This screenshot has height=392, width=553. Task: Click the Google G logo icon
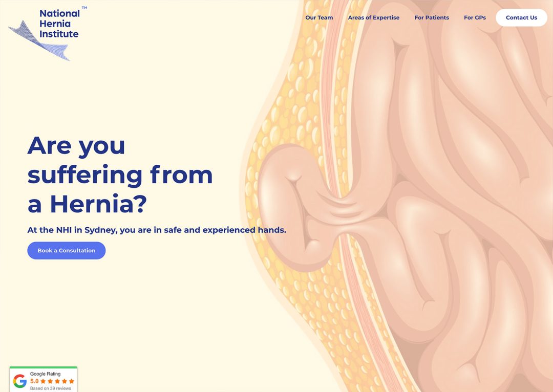tap(20, 381)
